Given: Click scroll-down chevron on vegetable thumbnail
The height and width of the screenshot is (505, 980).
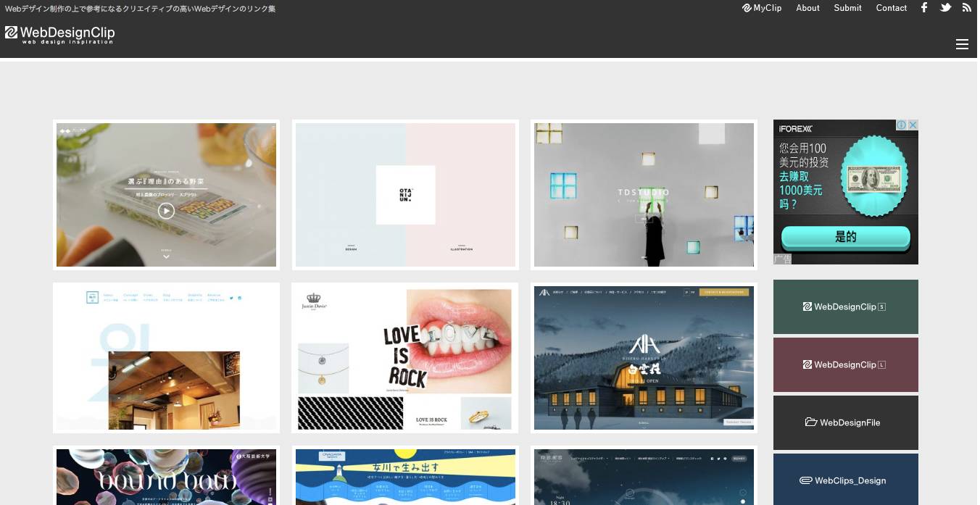Looking at the screenshot, I should click(166, 256).
